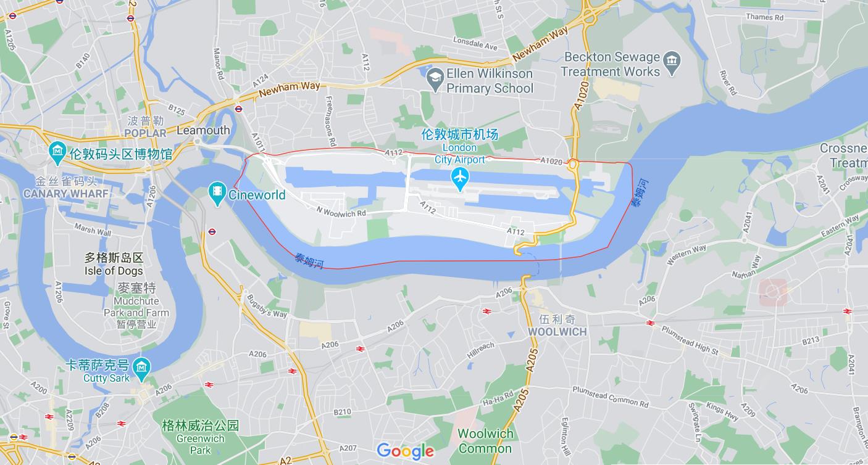Click the Woolwich Common label

[x=486, y=441]
